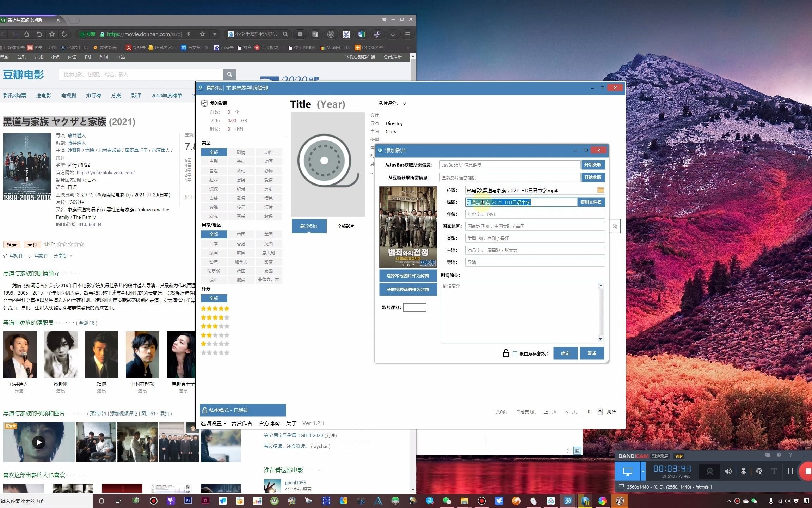The image size is (812, 508).
Task: Confirm add movie with 确定 button
Action: click(x=565, y=353)
